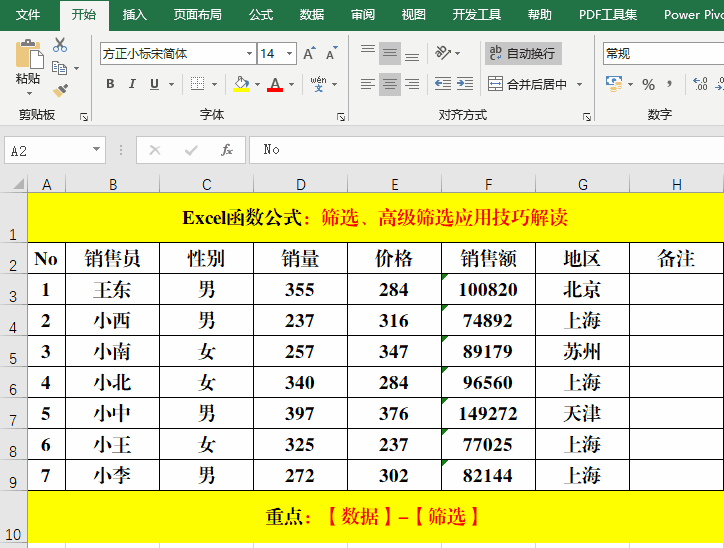Click cell containing 苏州
The height and width of the screenshot is (548, 724).
(582, 352)
